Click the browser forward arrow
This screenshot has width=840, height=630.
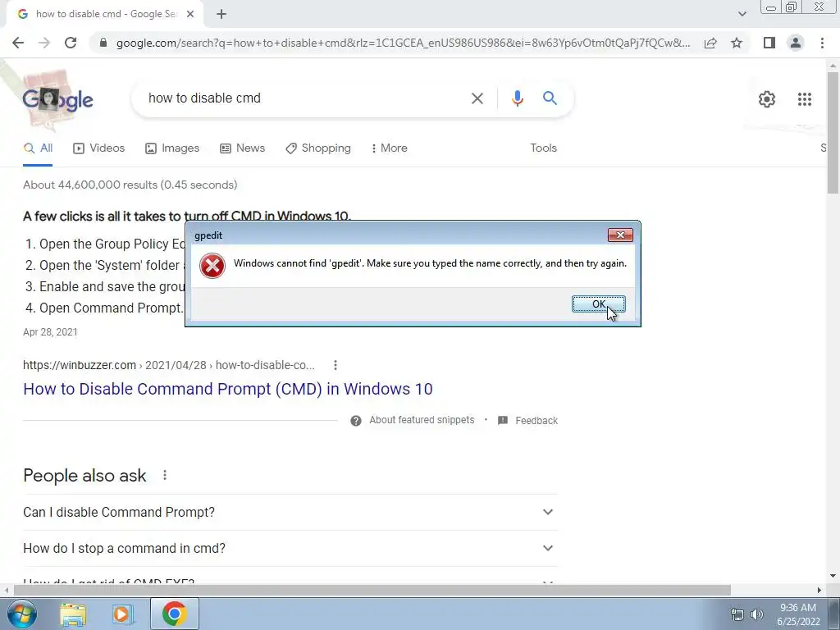tap(44, 43)
